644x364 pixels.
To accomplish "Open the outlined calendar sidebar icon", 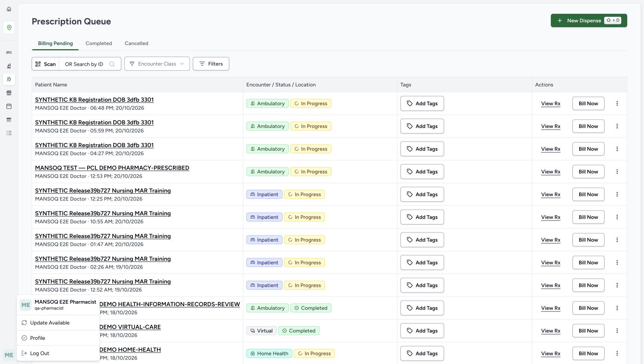I will click(9, 106).
